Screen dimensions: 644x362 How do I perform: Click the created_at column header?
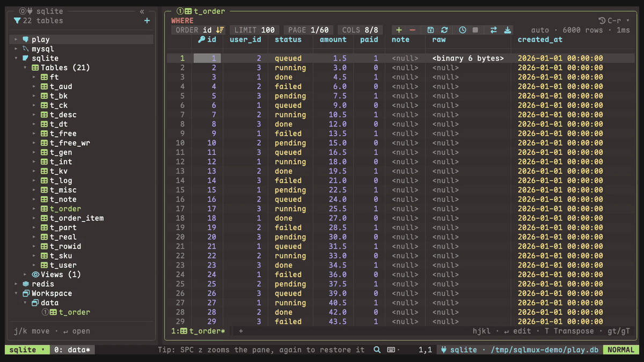(x=540, y=39)
